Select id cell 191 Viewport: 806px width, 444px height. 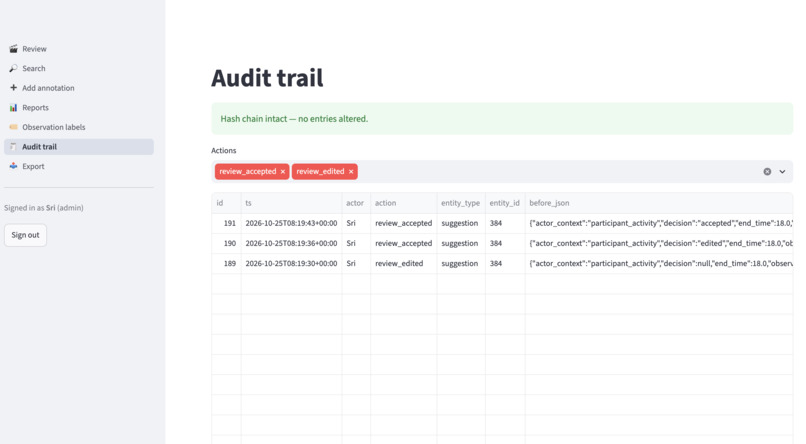pos(226,223)
